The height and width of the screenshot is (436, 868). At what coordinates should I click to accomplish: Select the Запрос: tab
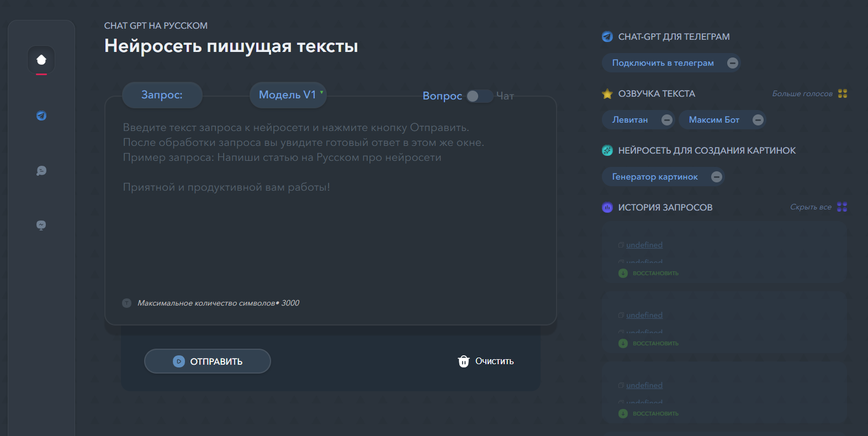pos(162,95)
